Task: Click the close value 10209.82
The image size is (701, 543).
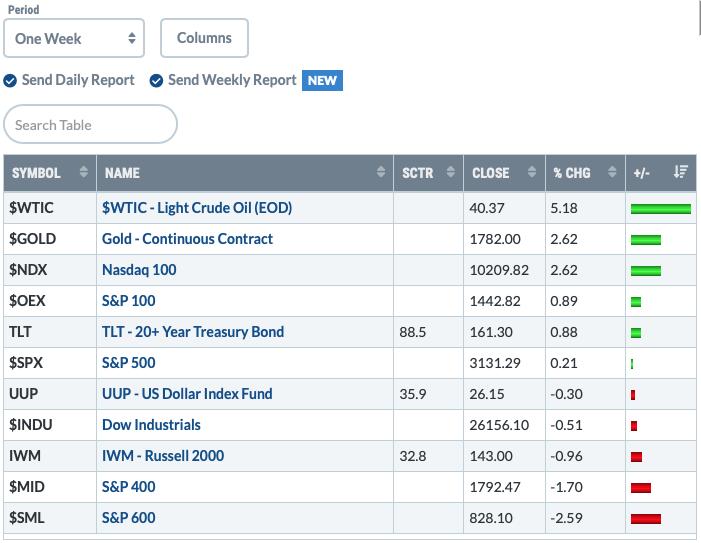Action: point(499,270)
